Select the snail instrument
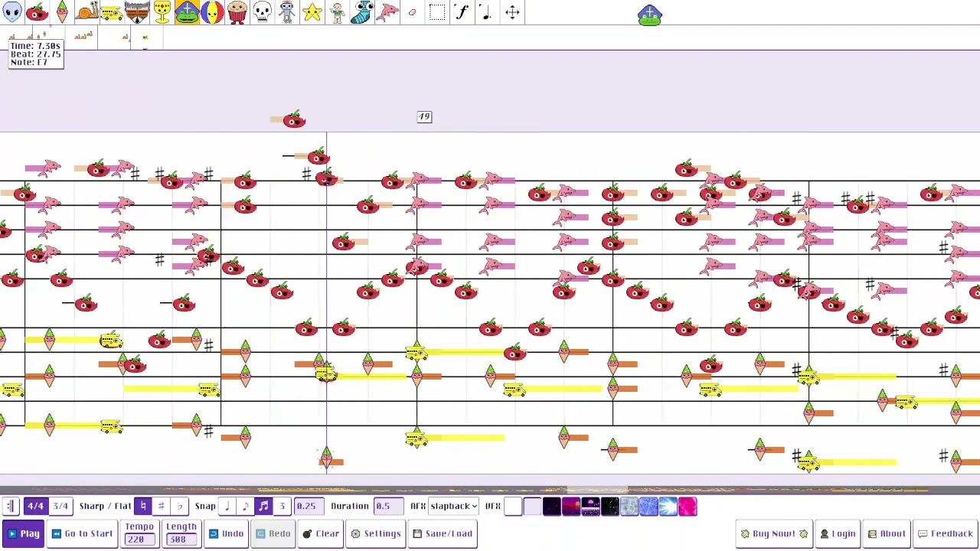This screenshot has height=551, width=980. pos(87,12)
